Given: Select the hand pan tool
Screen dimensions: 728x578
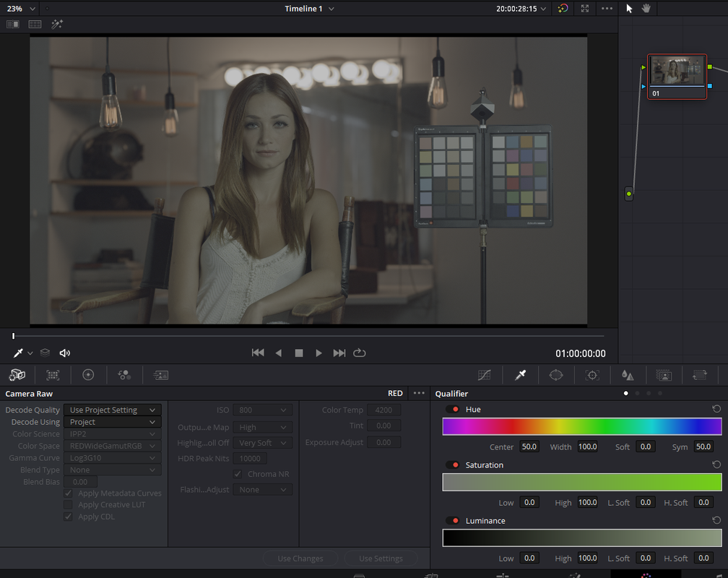Looking at the screenshot, I should click(646, 9).
